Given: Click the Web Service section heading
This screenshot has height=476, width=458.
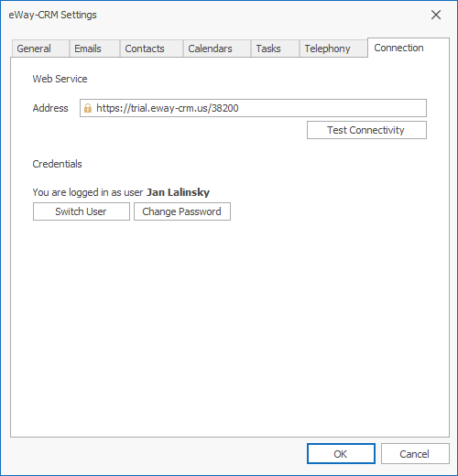Looking at the screenshot, I should (60, 79).
